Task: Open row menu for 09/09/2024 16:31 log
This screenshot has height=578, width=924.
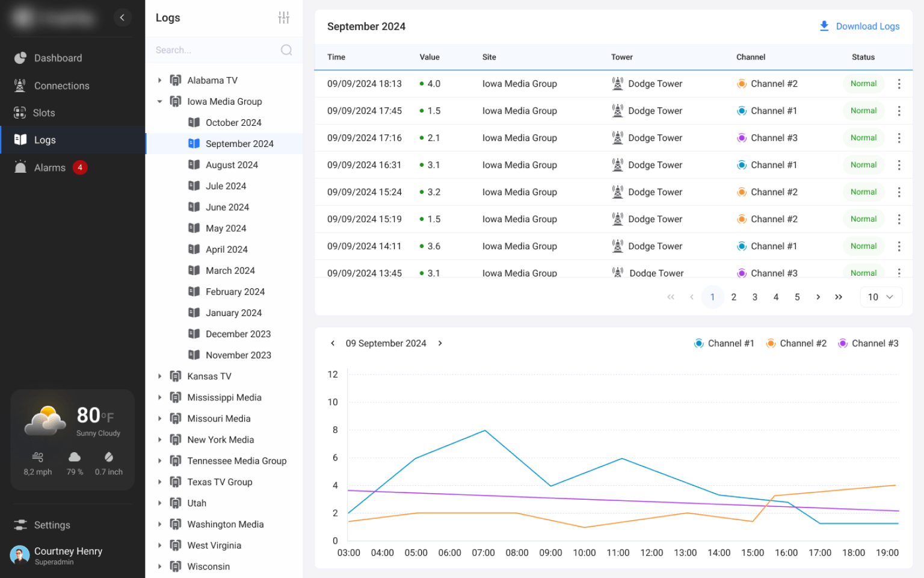Action: 899,165
